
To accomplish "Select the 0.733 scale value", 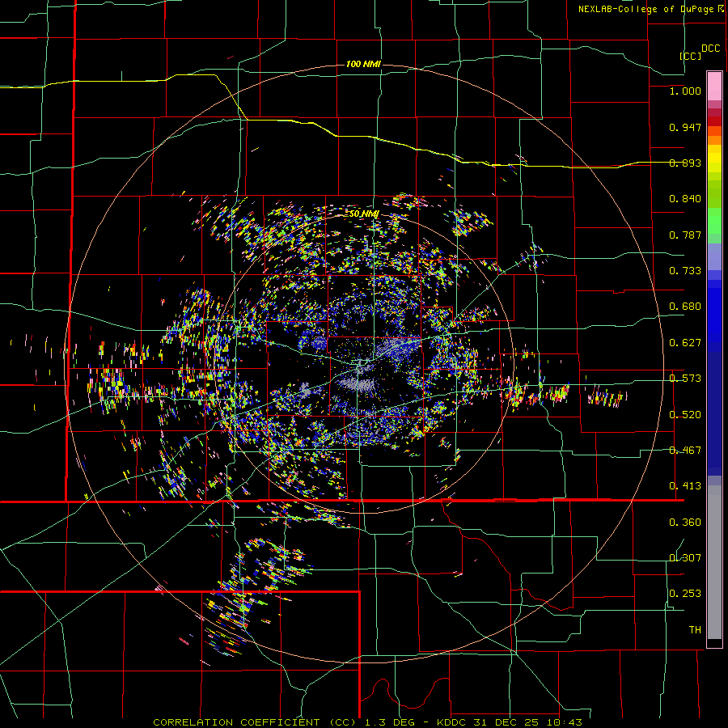I will [685, 271].
